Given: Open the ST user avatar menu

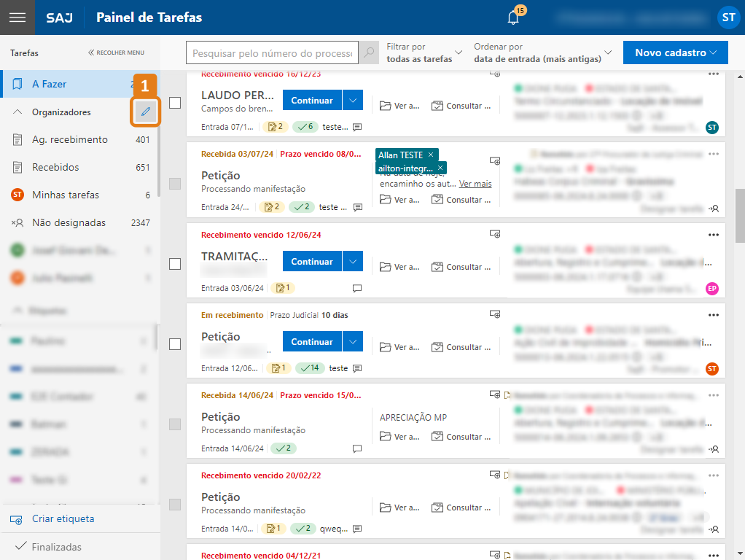Looking at the screenshot, I should (728, 18).
